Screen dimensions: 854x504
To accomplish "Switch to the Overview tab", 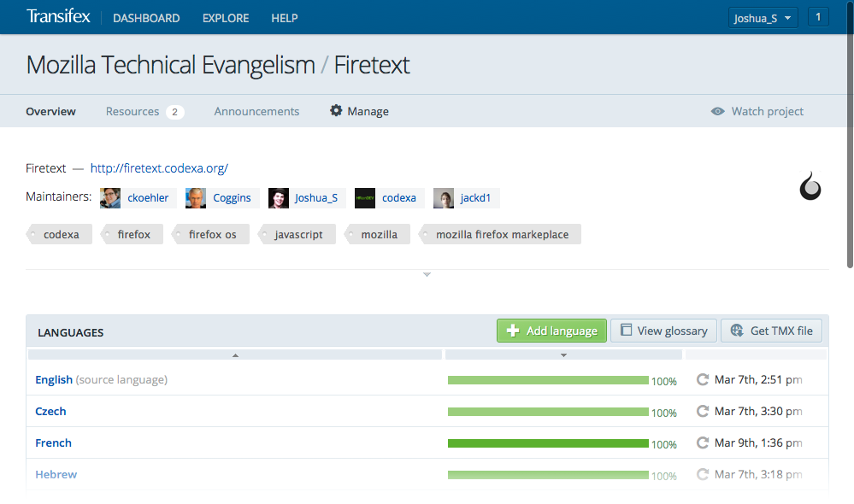I will coord(50,111).
